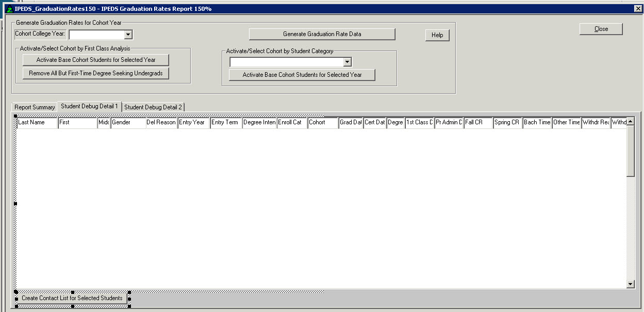
Task: Click the Spring CR column header
Action: pyautogui.click(x=508, y=123)
